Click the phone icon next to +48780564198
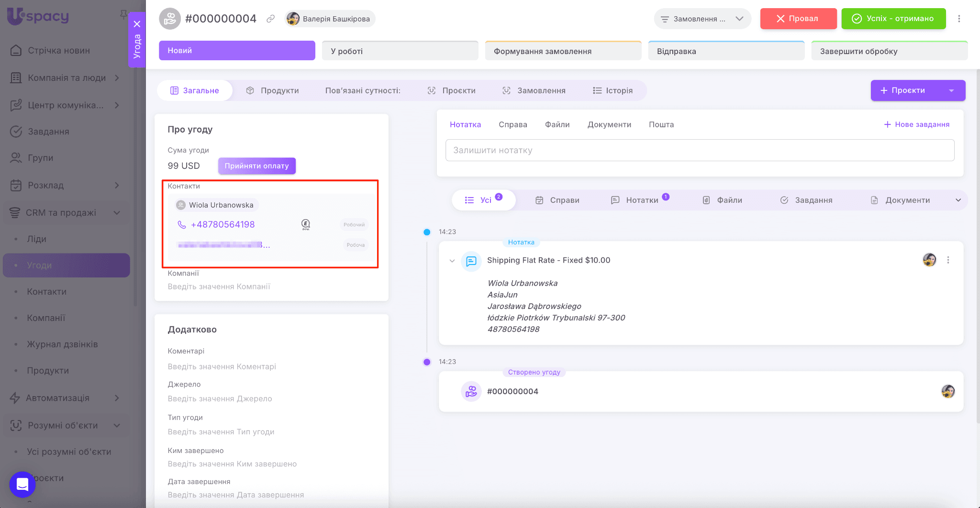Image resolution: width=980 pixels, height=508 pixels. coord(182,224)
